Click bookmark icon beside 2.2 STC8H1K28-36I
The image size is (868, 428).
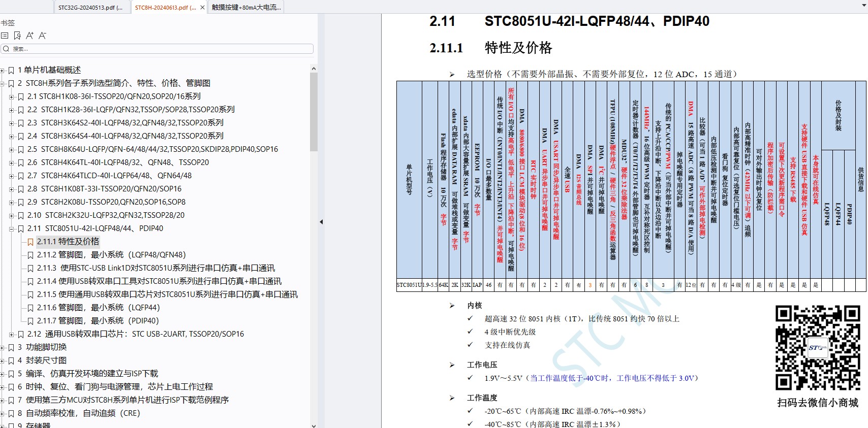(21, 110)
